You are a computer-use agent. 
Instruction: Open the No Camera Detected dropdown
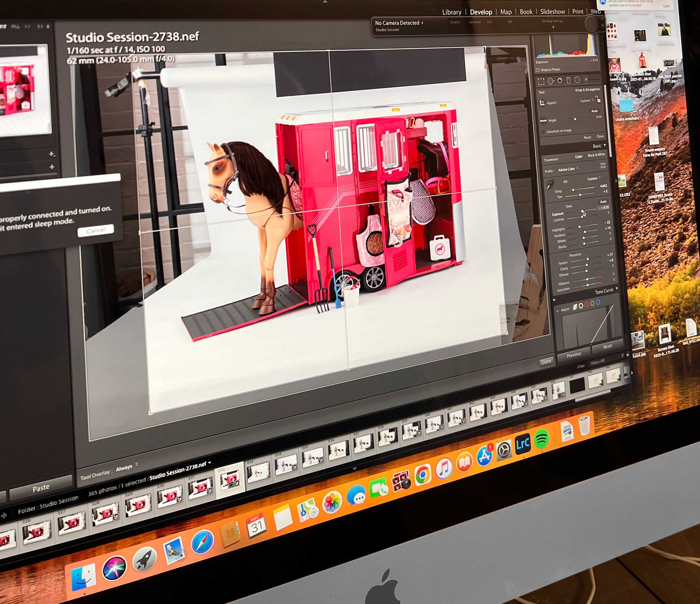pos(399,23)
